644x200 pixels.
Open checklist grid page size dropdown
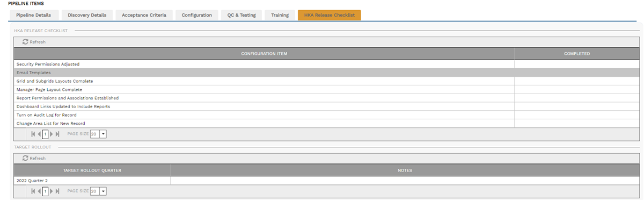103,134
